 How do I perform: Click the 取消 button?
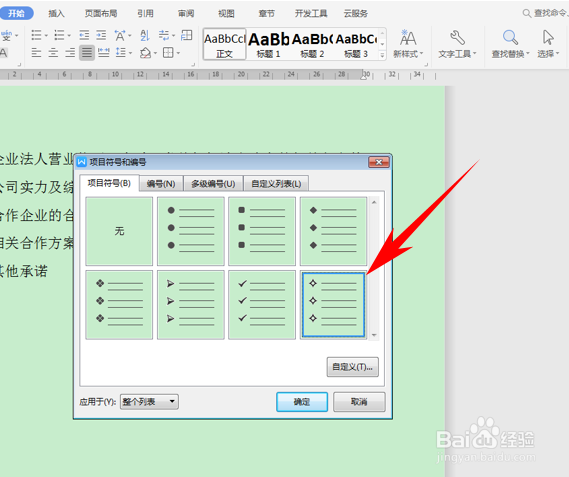(x=359, y=401)
